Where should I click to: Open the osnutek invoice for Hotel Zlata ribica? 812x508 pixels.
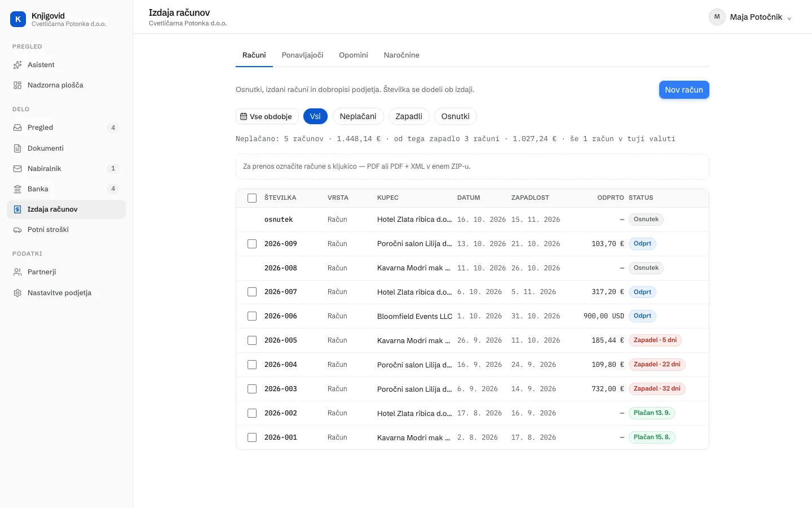click(x=279, y=220)
